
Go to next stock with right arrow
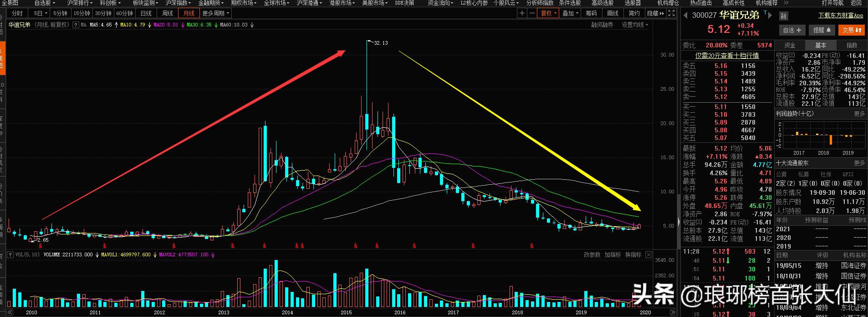(x=770, y=15)
